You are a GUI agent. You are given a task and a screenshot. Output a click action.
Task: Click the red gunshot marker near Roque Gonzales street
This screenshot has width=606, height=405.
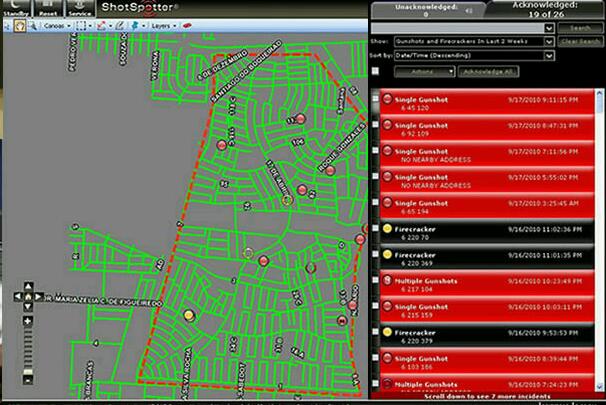pyautogui.click(x=330, y=170)
